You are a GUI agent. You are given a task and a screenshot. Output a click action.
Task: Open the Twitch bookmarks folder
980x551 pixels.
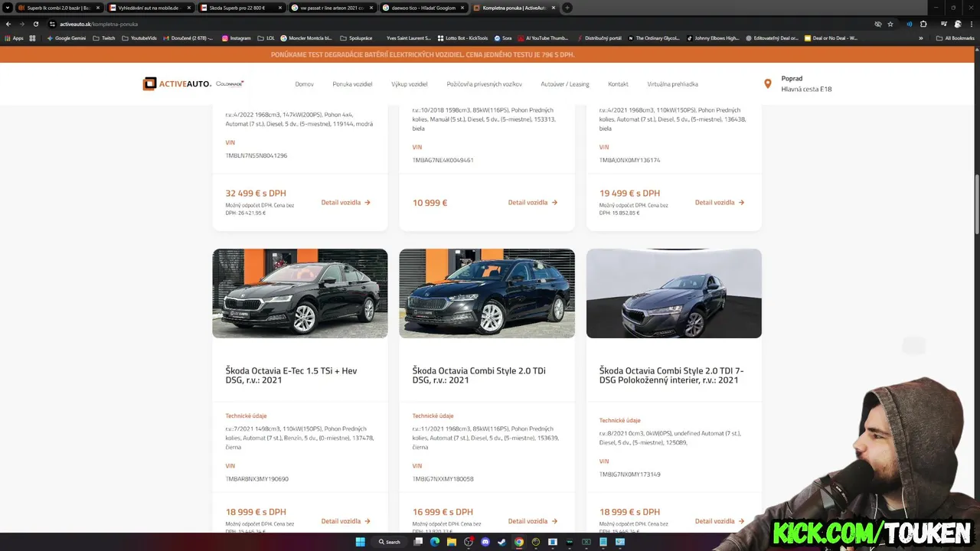(103, 37)
